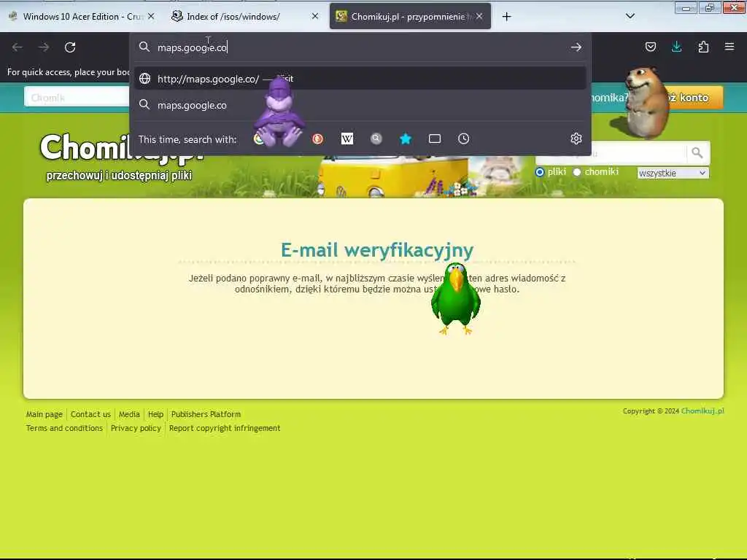Open the Main page footer link
Viewport: 747px width, 560px height.
pos(44,414)
